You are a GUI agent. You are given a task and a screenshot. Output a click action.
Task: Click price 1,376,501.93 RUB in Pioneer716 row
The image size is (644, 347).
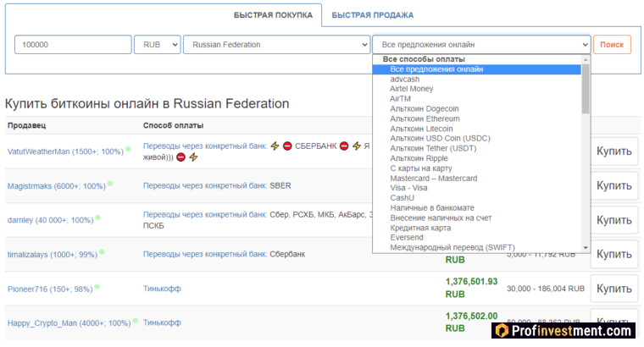tap(471, 288)
